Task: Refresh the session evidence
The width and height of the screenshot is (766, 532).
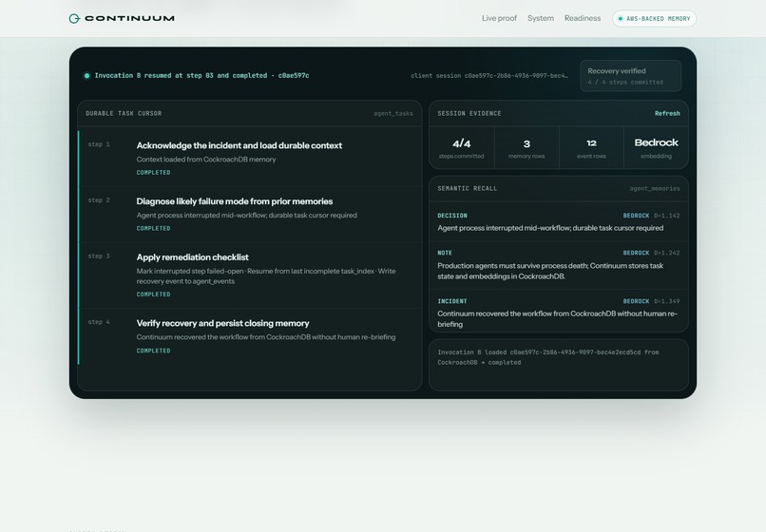Action: tap(667, 113)
